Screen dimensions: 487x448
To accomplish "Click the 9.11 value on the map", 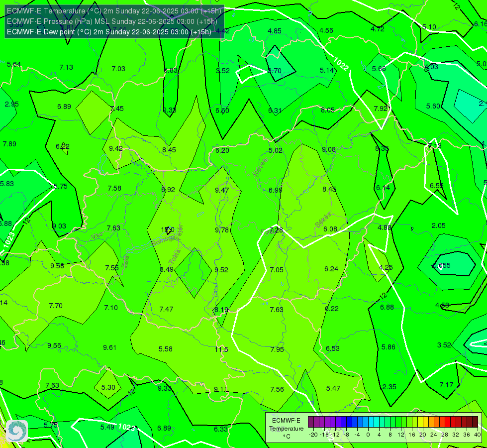I will (x=221, y=389).
